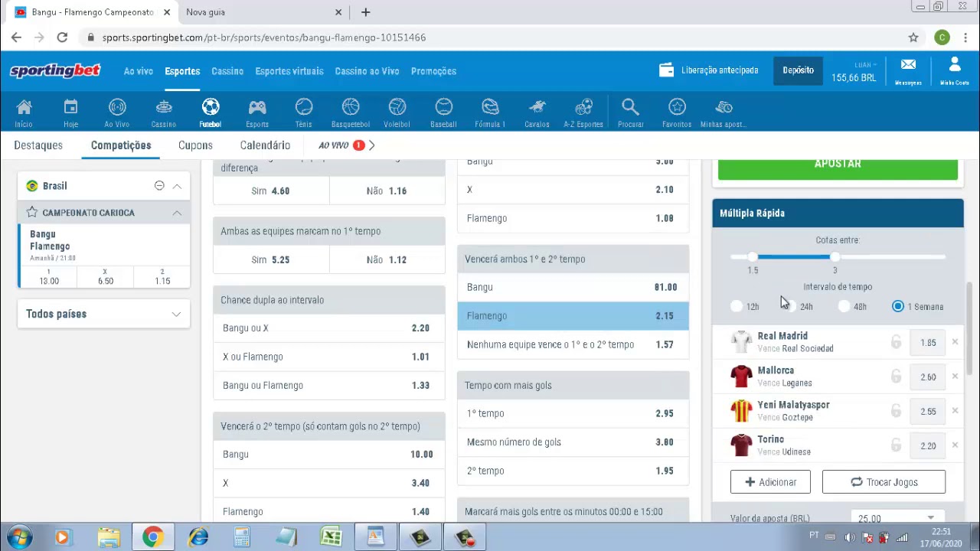
Task: Open Chrome from the taskbar
Action: (x=152, y=538)
